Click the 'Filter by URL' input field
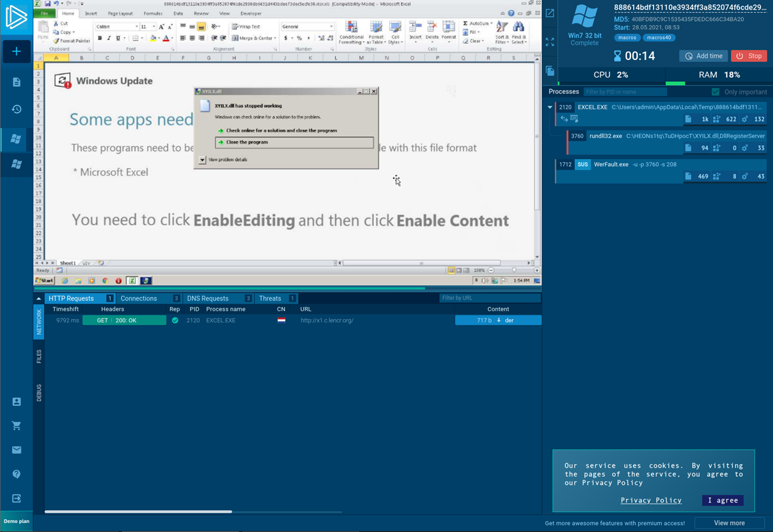Viewport: 773px width, 532px height. 489,298
